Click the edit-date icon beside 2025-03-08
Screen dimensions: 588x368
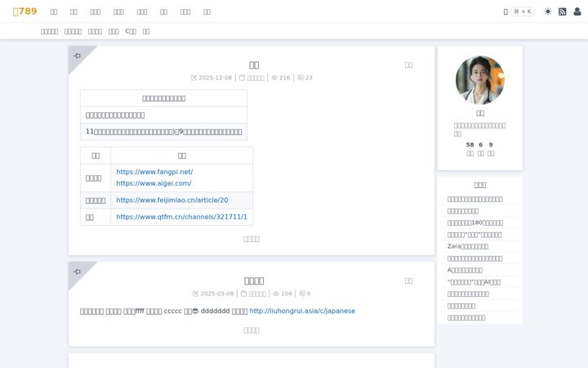click(x=195, y=294)
